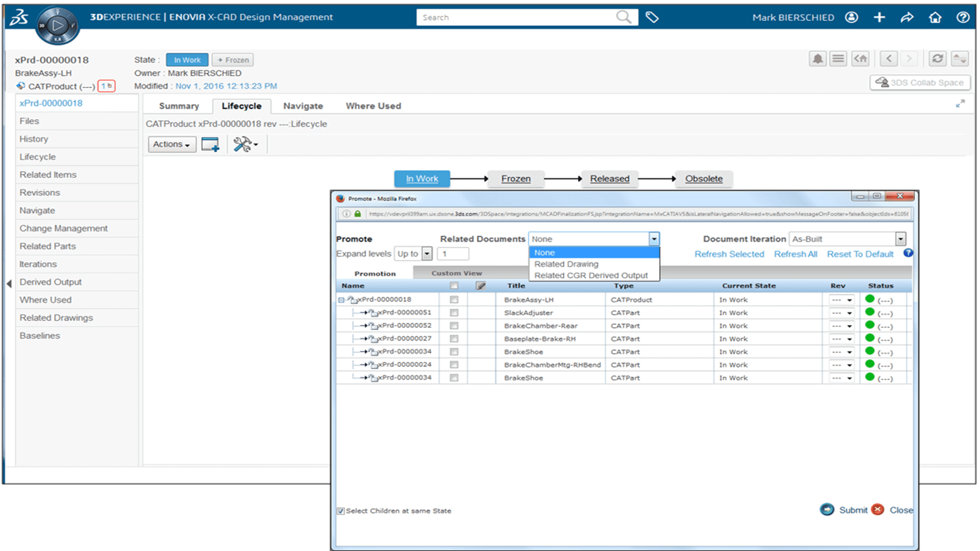
Task: Click the 3DS compass logo icon
Action: (x=57, y=25)
